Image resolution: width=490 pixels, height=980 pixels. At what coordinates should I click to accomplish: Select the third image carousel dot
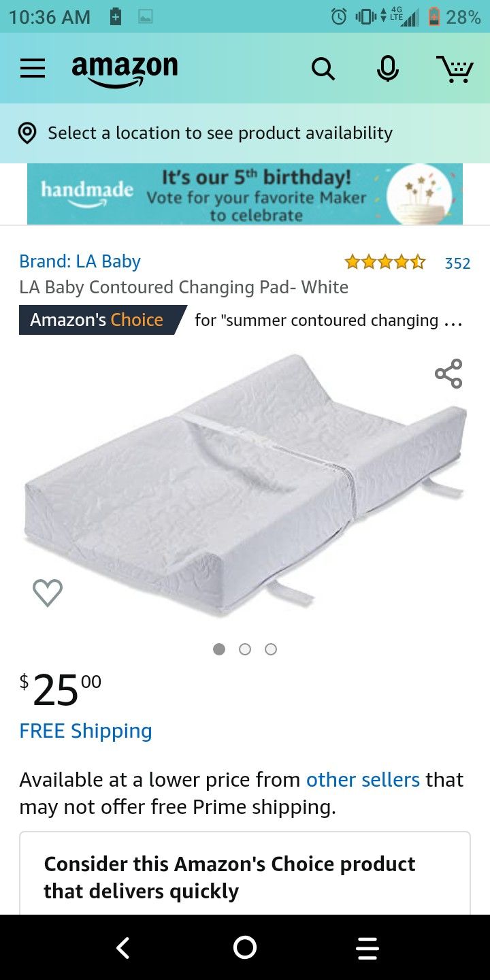click(271, 649)
